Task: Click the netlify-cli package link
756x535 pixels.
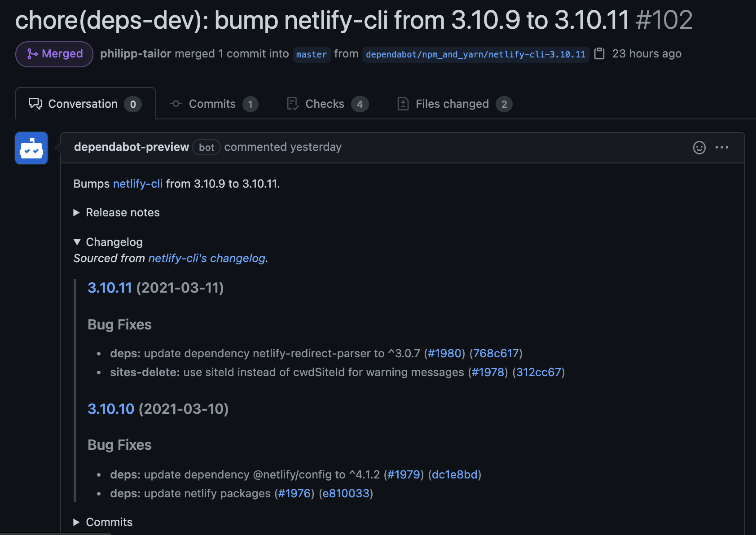Action: tap(138, 184)
